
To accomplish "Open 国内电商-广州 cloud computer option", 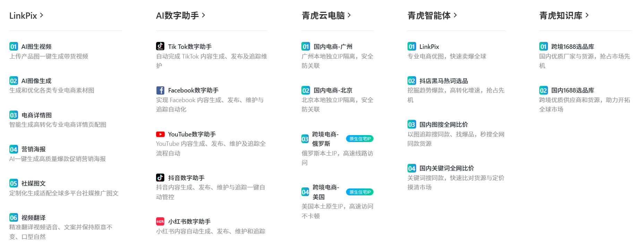I will (x=333, y=46).
